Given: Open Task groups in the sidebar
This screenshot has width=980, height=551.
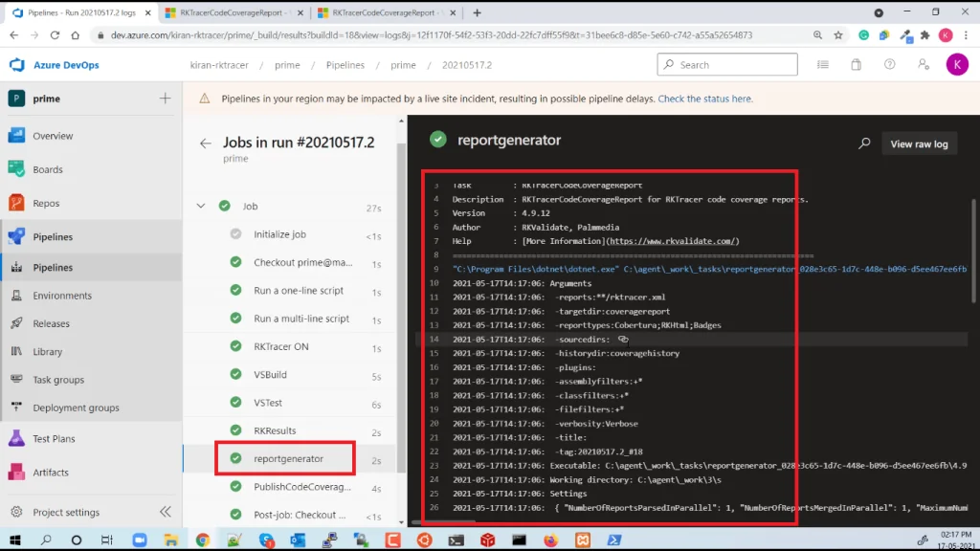Looking at the screenshot, I should [58, 380].
